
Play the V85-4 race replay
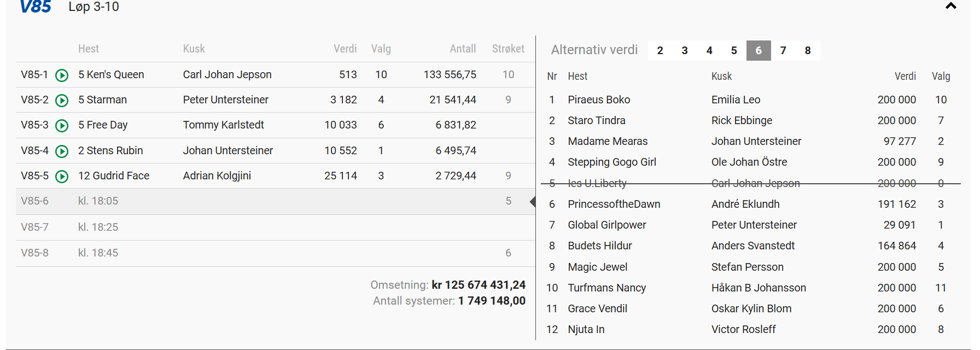[x=62, y=151]
